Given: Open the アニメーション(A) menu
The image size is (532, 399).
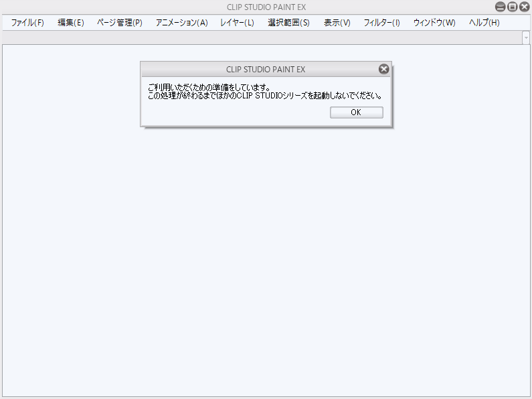Looking at the screenshot, I should pos(181,23).
